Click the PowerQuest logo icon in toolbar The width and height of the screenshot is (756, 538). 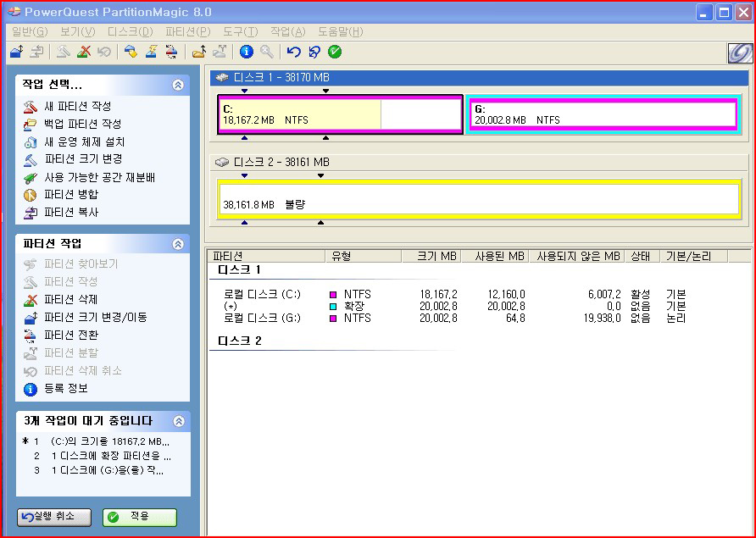[740, 53]
